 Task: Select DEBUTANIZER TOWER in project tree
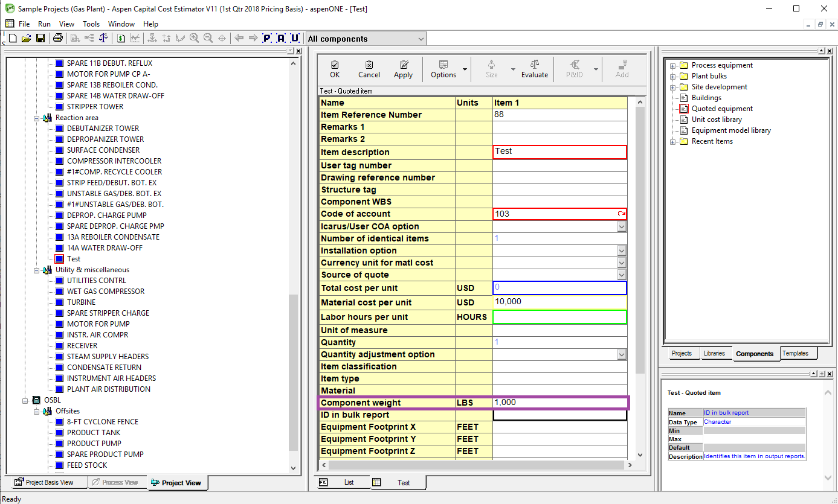point(103,129)
